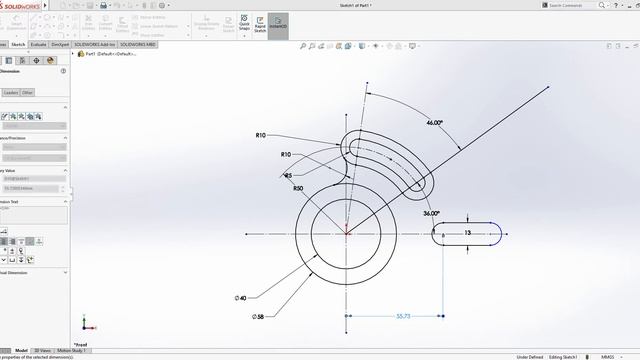Image resolution: width=640 pixels, height=360 pixels.
Task: Expand the Dual Dimension section
Action: pos(65,272)
